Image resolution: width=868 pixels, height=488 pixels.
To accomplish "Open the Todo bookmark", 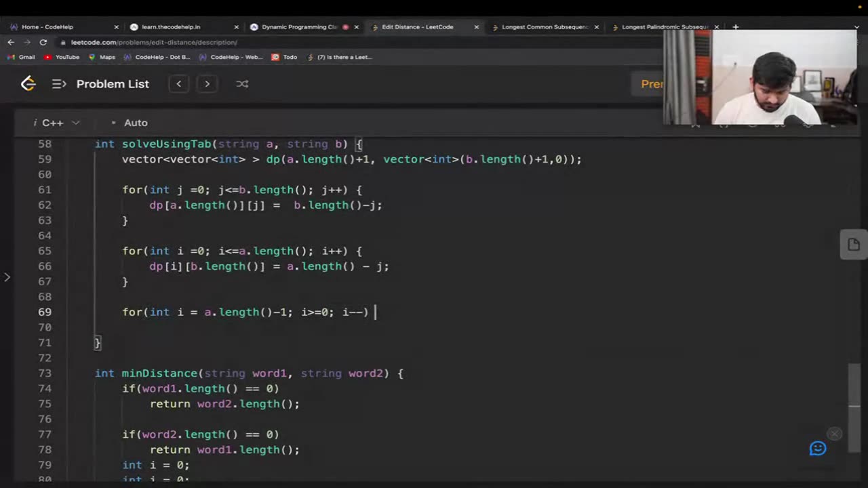I will point(285,57).
